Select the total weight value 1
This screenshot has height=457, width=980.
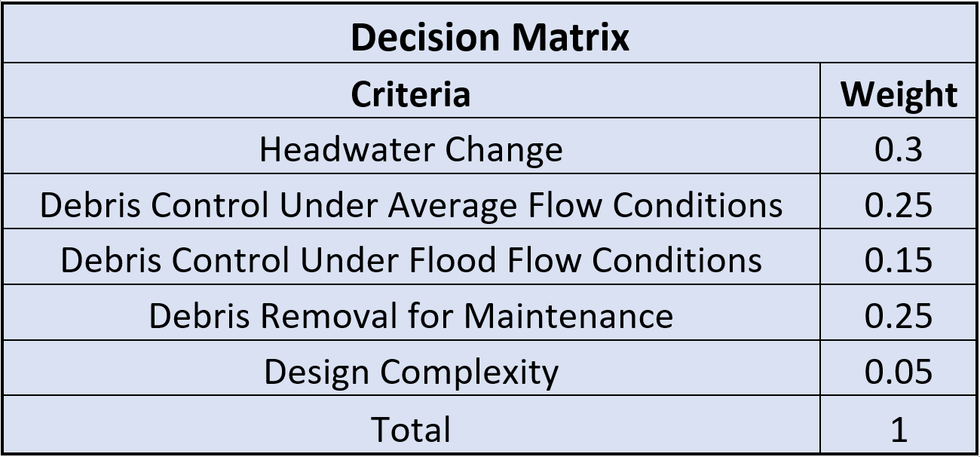899,428
